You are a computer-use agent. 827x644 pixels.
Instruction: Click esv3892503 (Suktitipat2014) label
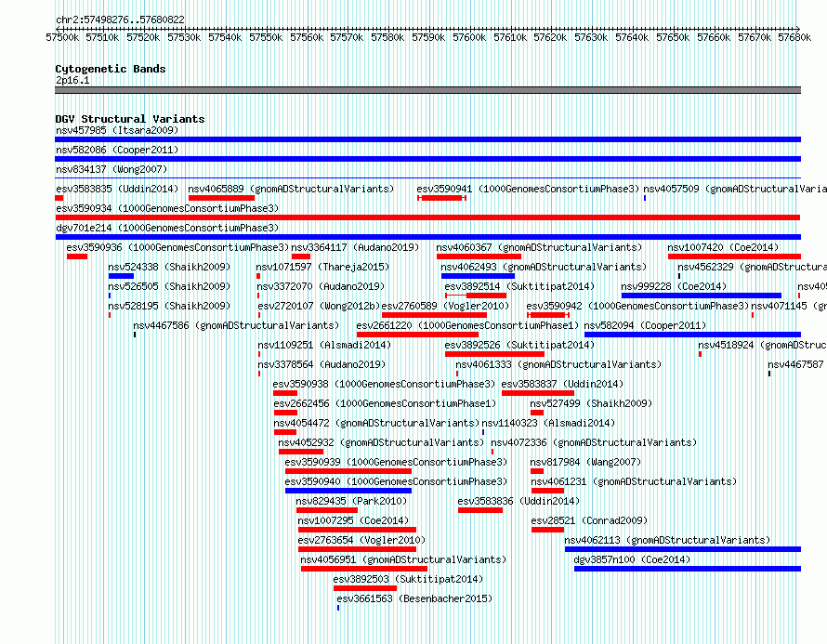(x=408, y=579)
